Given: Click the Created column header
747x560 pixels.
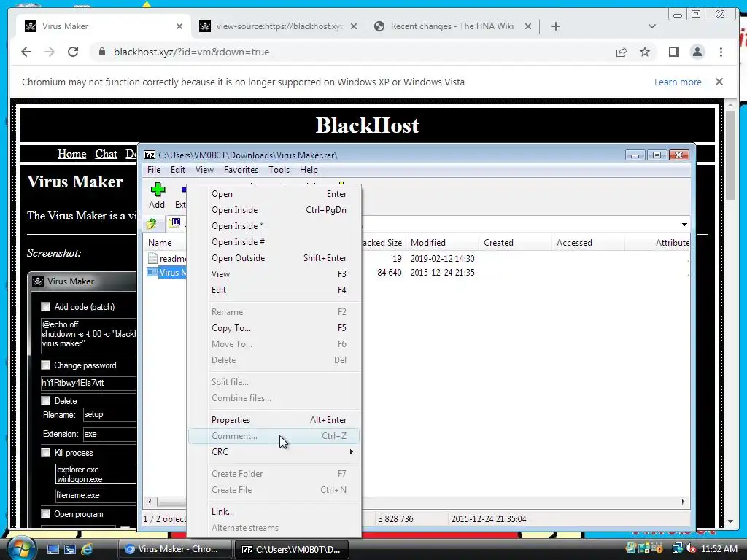Looking at the screenshot, I should (x=515, y=243).
